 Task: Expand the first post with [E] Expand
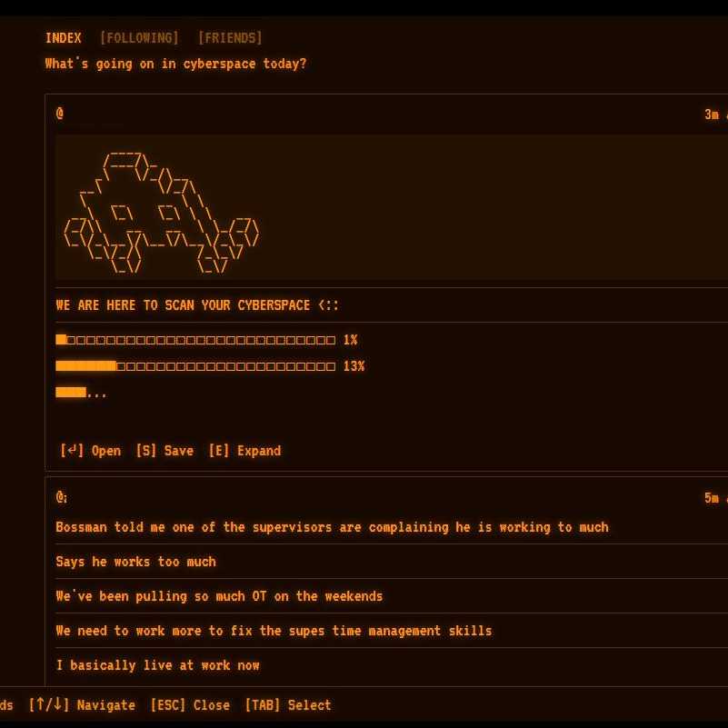coord(244,451)
